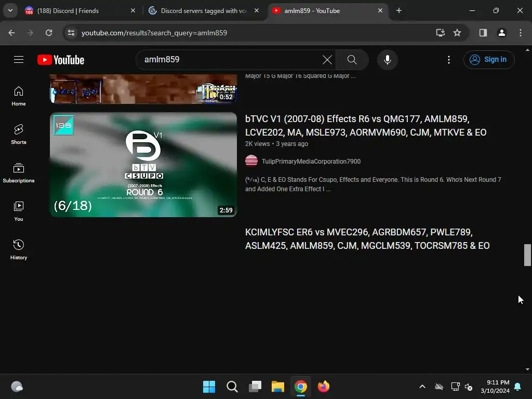532x399 pixels.
Task: Open a new browser tab
Action: [x=398, y=11]
